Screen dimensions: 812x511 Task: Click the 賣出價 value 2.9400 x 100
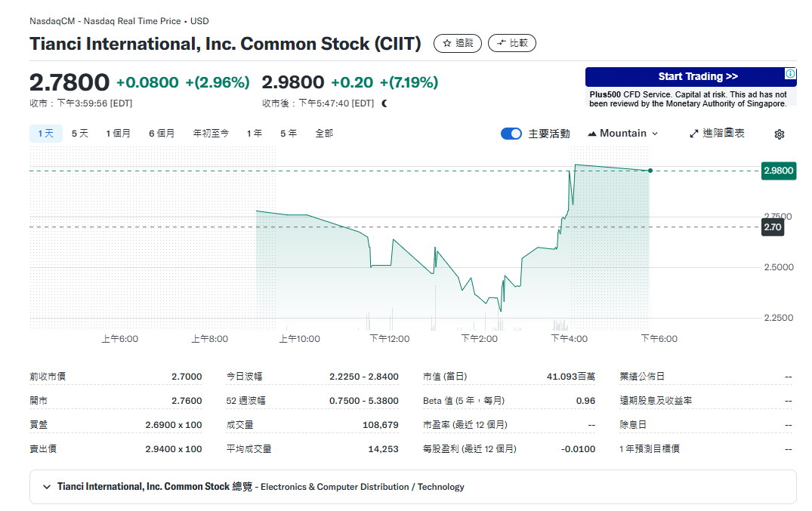pyautogui.click(x=174, y=449)
